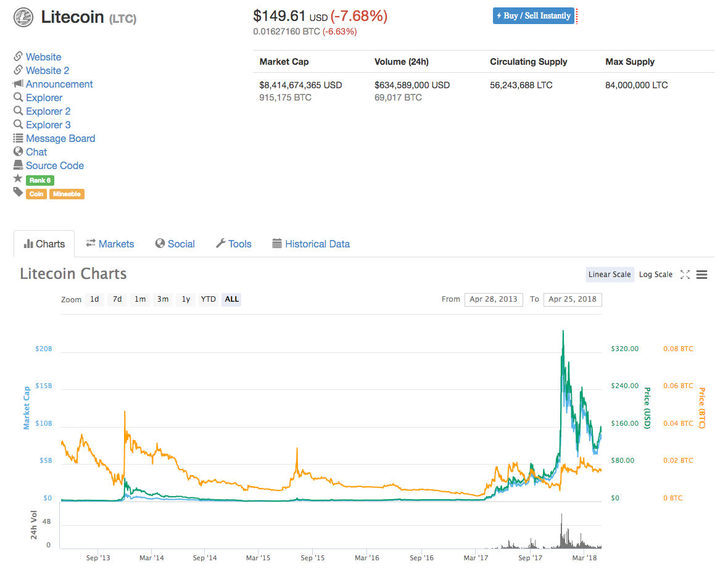Click the $149.61 USD price value

coord(290,16)
